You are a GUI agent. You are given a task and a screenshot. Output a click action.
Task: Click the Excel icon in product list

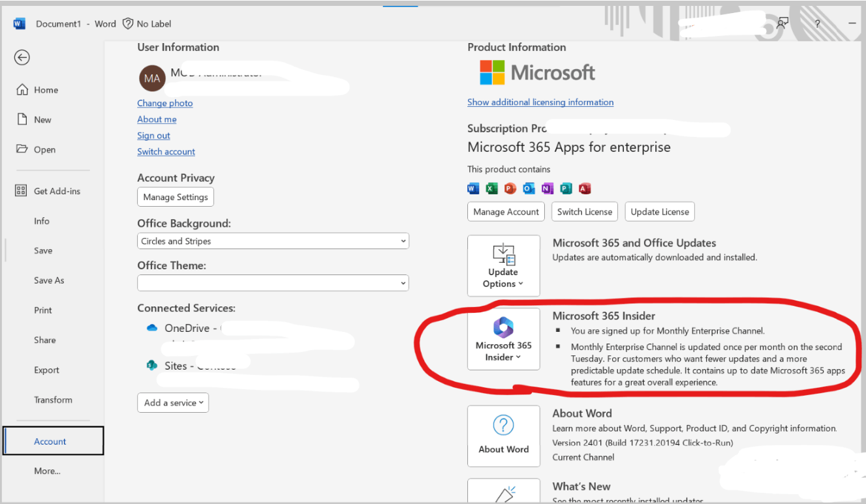[x=492, y=188]
